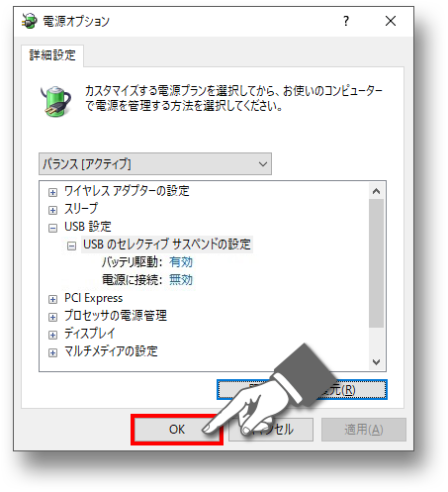Screen dimensions: 448x492
Task: Click the green battery plug icon
Action: click(55, 101)
